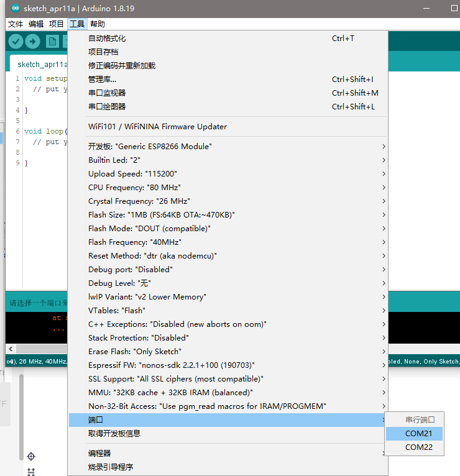Expand Erase Flash "Only Sketch" submenu
Screen dimensions: 460x476
(228, 352)
